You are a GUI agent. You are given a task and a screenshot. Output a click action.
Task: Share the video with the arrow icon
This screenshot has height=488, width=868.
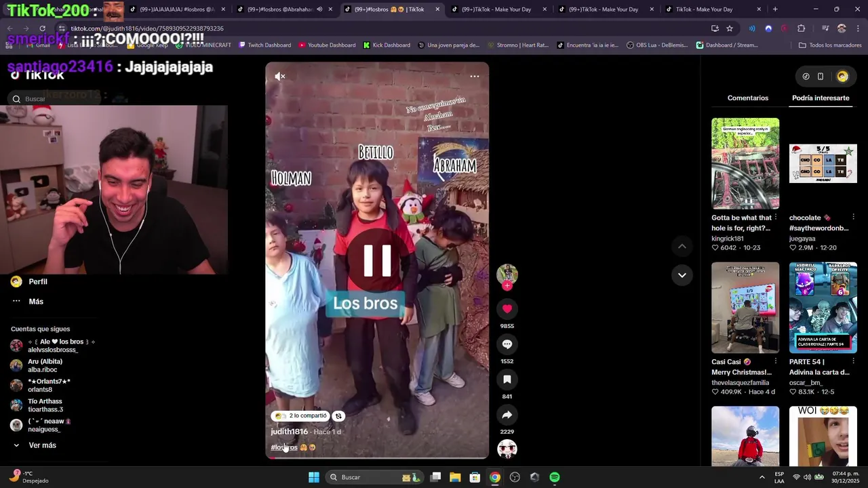(507, 415)
